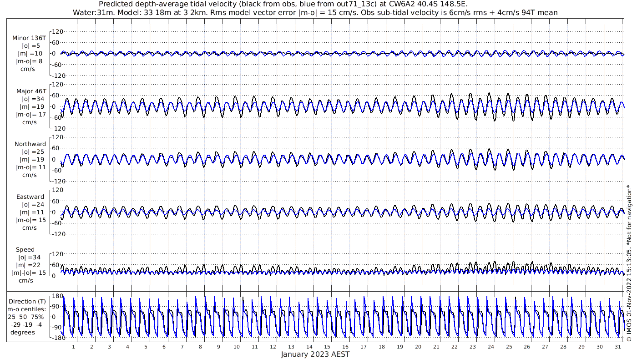Click '|m| =10' in the Minor panel
The image size is (637, 364).
point(30,54)
